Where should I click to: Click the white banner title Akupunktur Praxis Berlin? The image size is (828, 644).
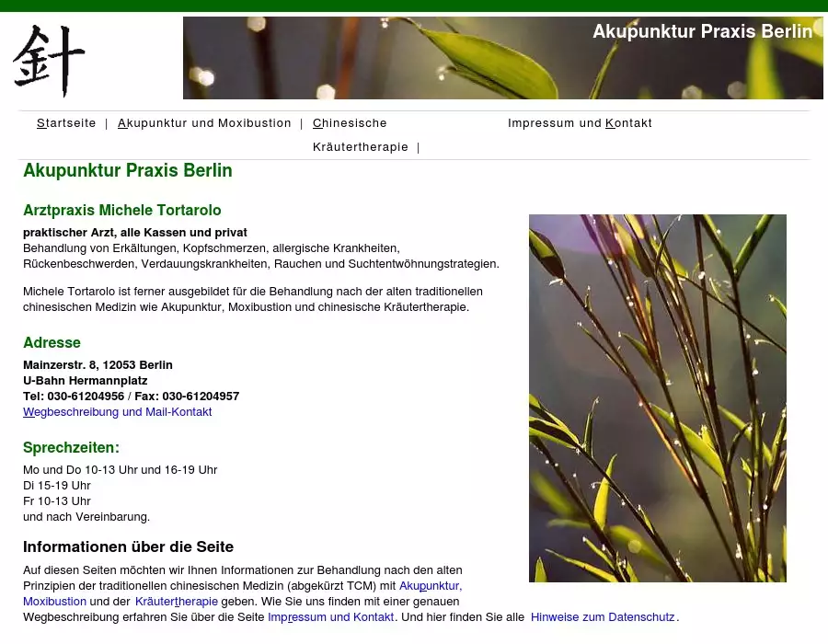702,31
